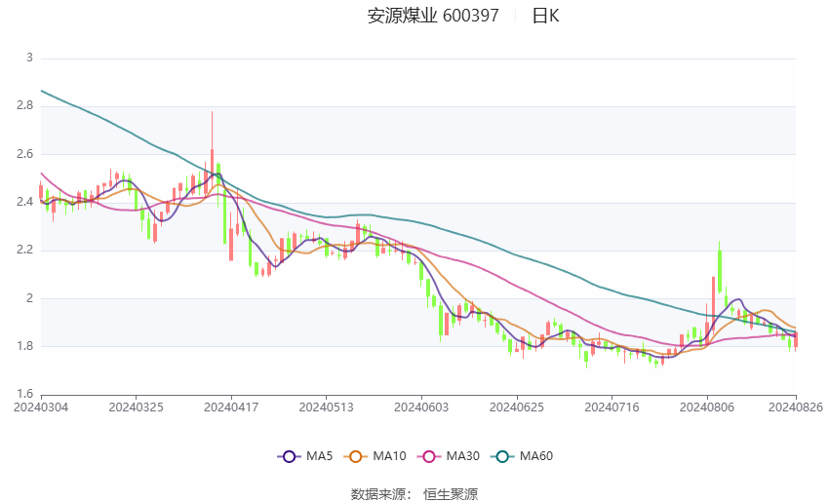Screen dimensions: 829x504
Task: Click the tall green candlestick peaking near 2.24
Action: [x=720, y=267]
